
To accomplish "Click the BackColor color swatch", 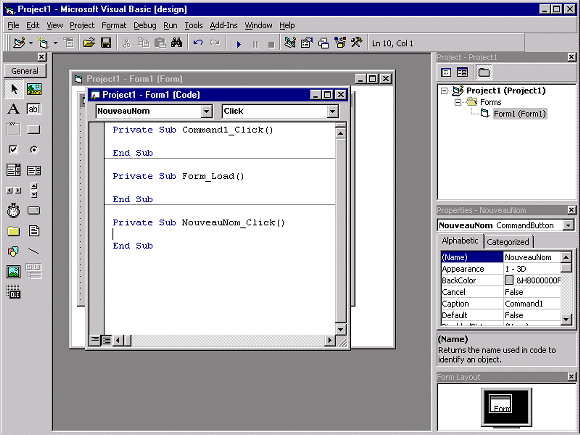I will [509, 280].
